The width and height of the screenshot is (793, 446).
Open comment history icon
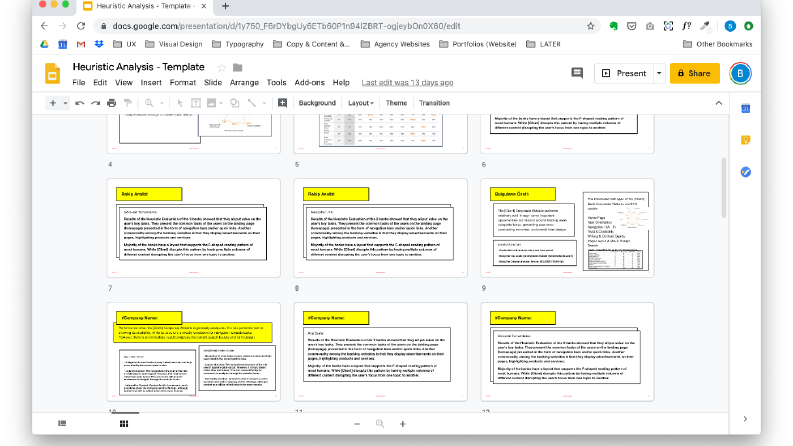[577, 73]
